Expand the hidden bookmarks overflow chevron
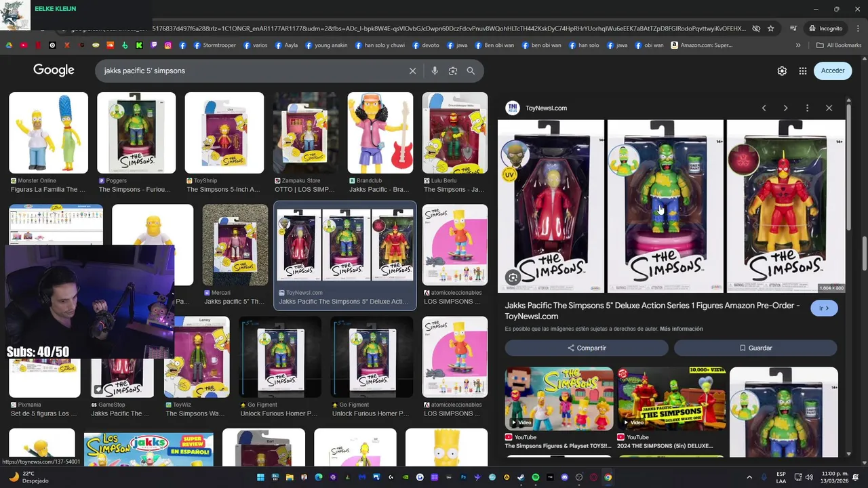The image size is (868, 488). click(798, 45)
